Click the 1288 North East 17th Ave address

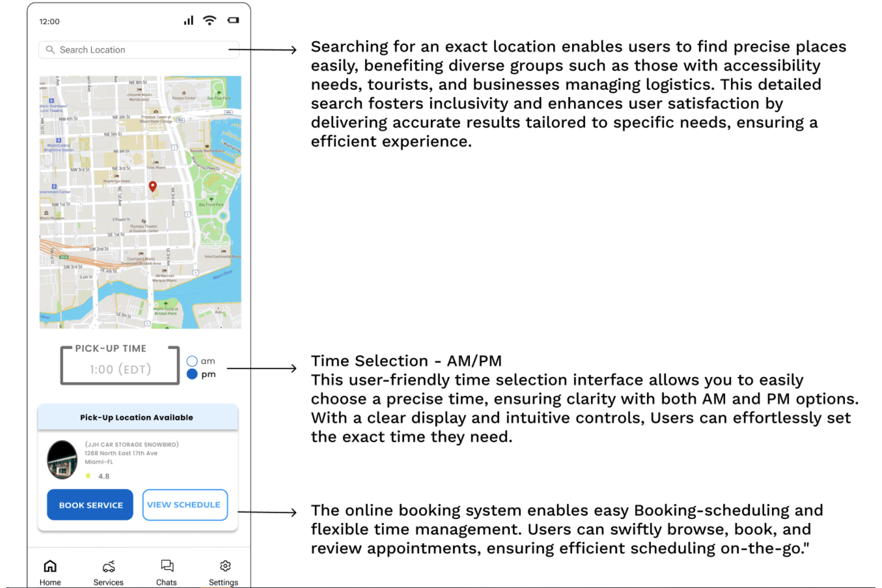tap(121, 453)
